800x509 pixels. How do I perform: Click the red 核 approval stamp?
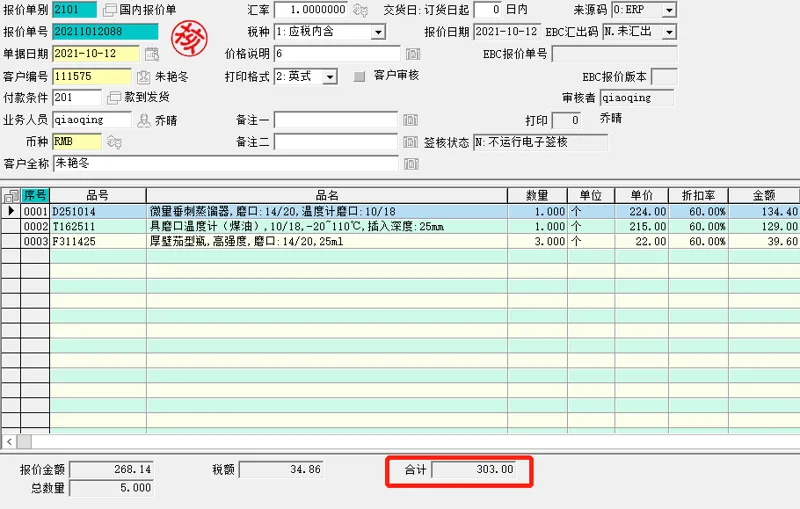click(189, 38)
